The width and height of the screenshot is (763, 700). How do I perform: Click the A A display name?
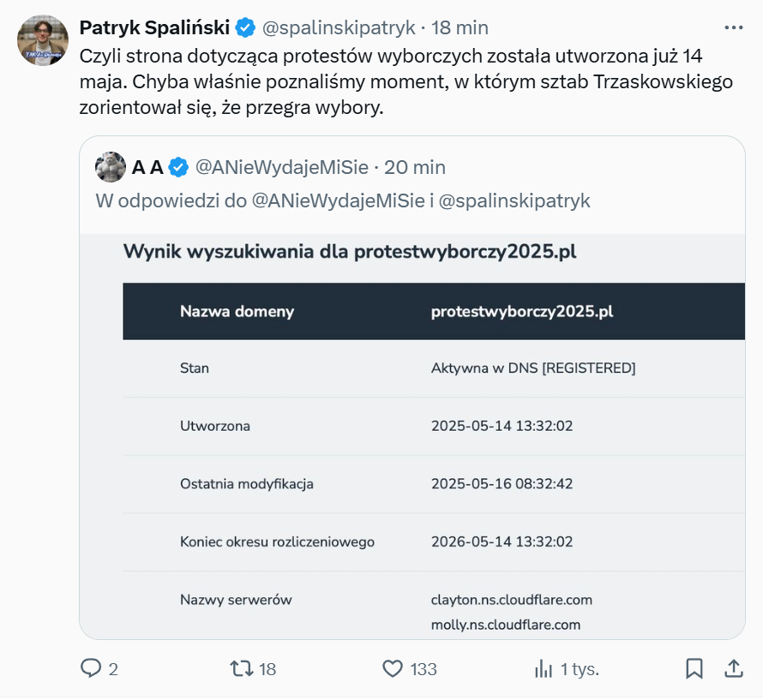[147, 167]
